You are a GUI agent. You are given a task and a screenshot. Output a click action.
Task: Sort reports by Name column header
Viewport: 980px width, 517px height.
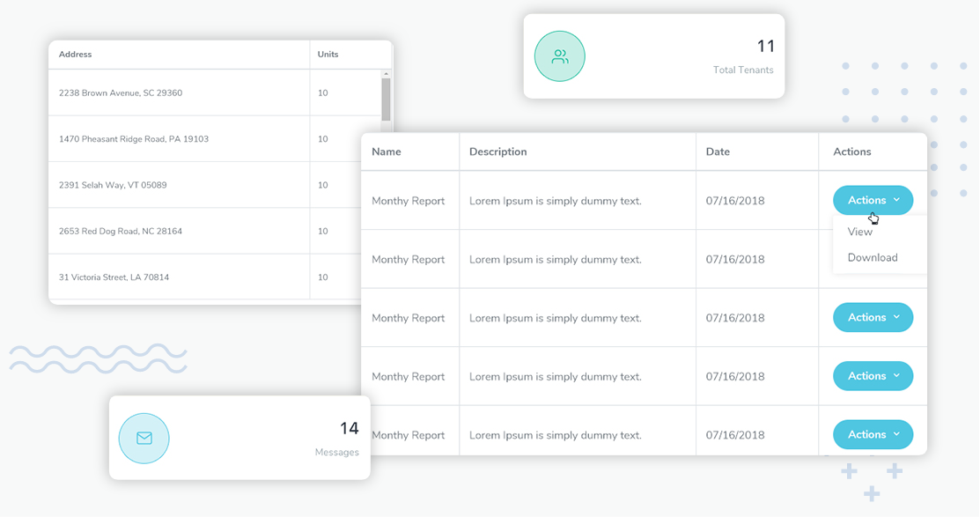click(x=387, y=151)
